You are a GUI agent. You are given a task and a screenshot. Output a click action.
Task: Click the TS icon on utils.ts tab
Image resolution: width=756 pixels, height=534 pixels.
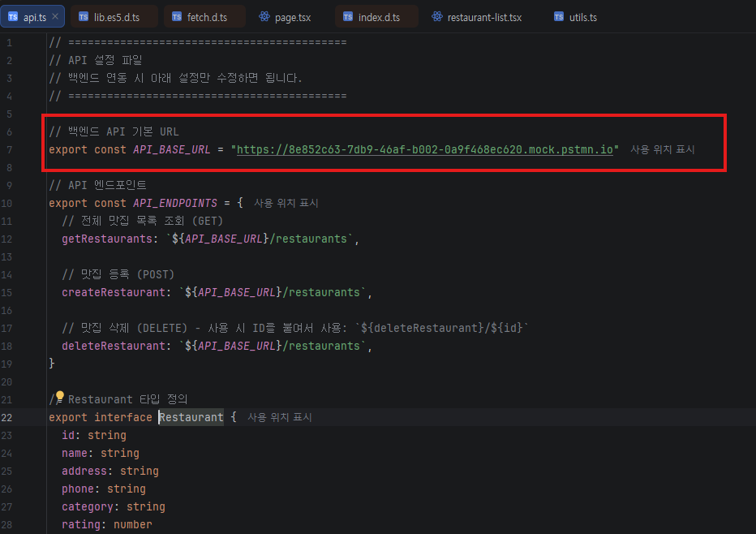(x=559, y=17)
